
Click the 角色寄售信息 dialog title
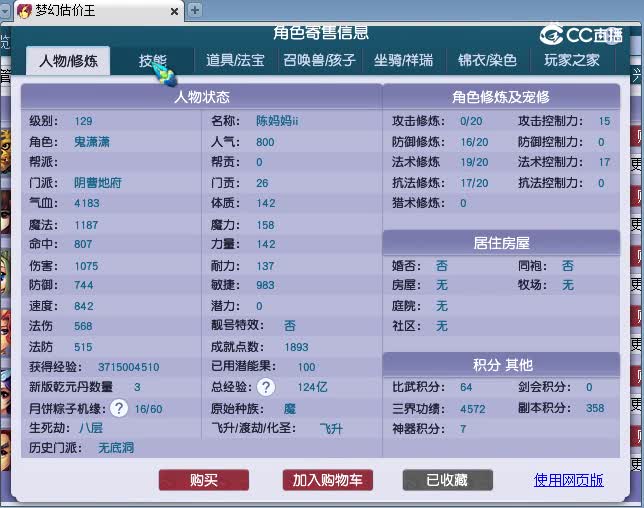[321, 33]
